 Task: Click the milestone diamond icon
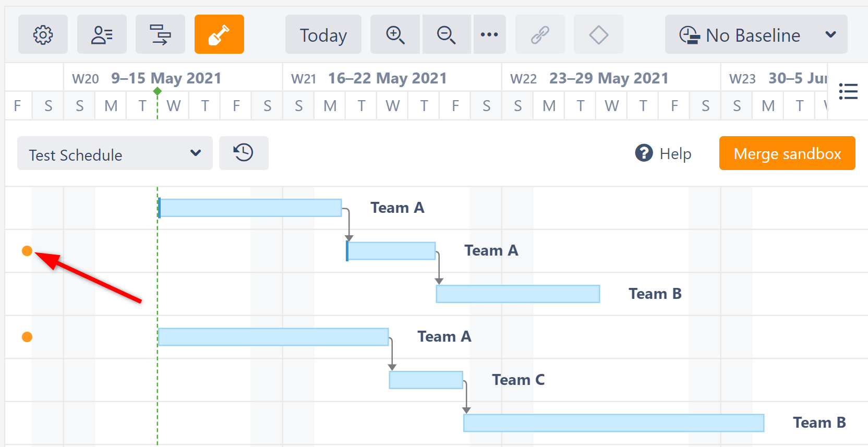(x=598, y=34)
